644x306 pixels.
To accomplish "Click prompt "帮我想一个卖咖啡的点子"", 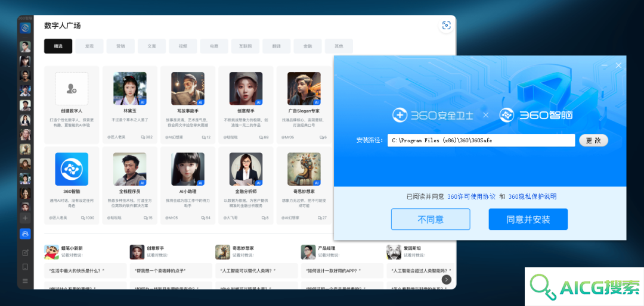I will (x=171, y=271).
